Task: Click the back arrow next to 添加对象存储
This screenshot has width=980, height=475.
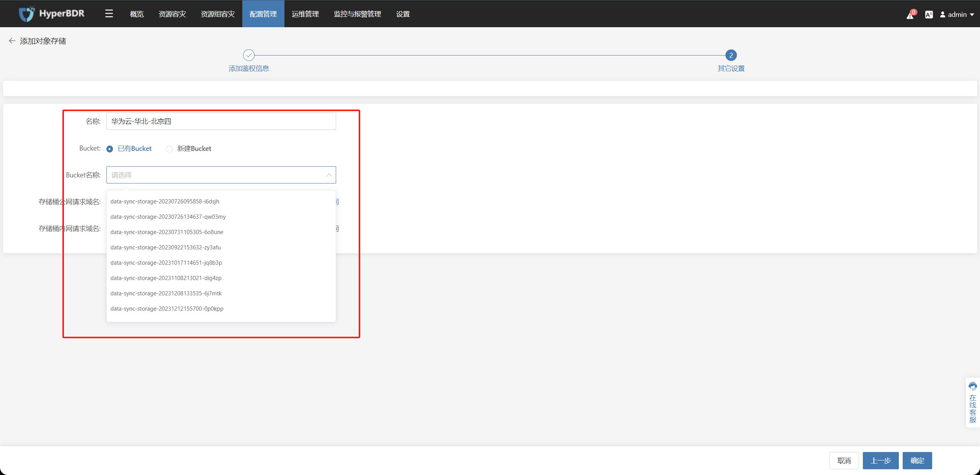Action: coord(12,41)
